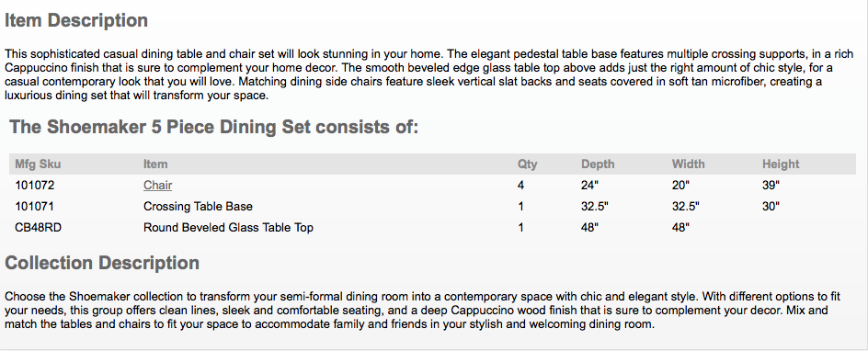Click the chair height value 39"
The height and width of the screenshot is (351, 868).
[x=771, y=186]
